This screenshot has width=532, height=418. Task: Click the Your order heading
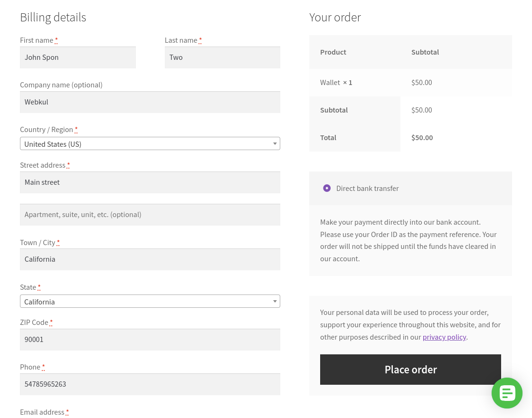(335, 17)
